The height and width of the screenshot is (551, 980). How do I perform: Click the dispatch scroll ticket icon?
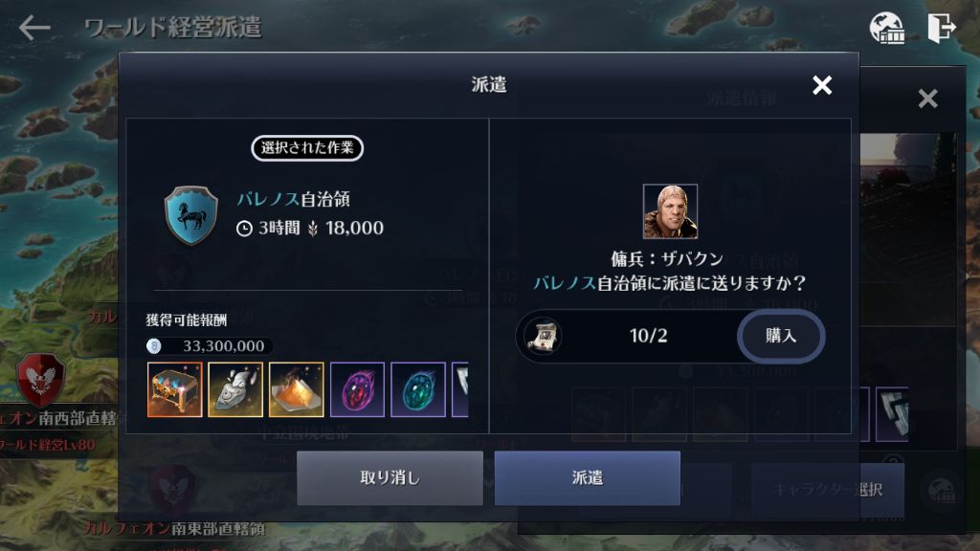pyautogui.click(x=543, y=336)
